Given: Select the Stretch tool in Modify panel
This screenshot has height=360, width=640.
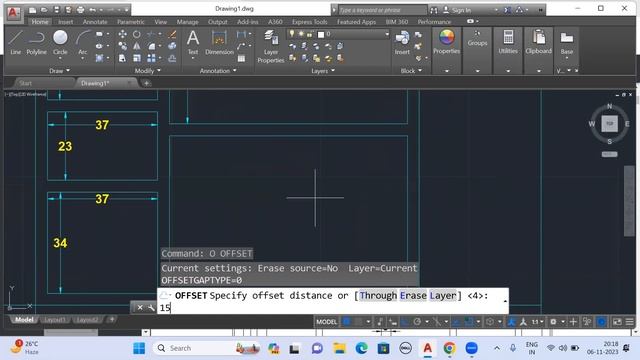Looking at the screenshot, I should (122, 58).
